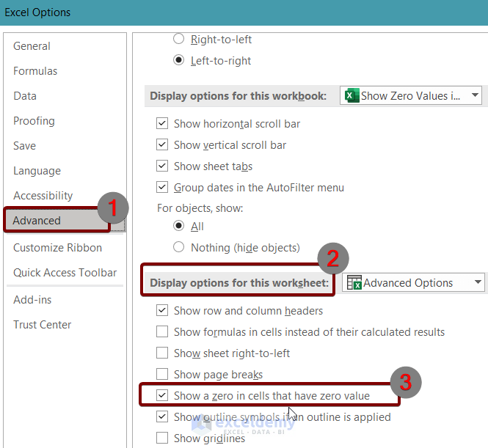Open the worksheet selector dropdown Advanced Options

(413, 282)
